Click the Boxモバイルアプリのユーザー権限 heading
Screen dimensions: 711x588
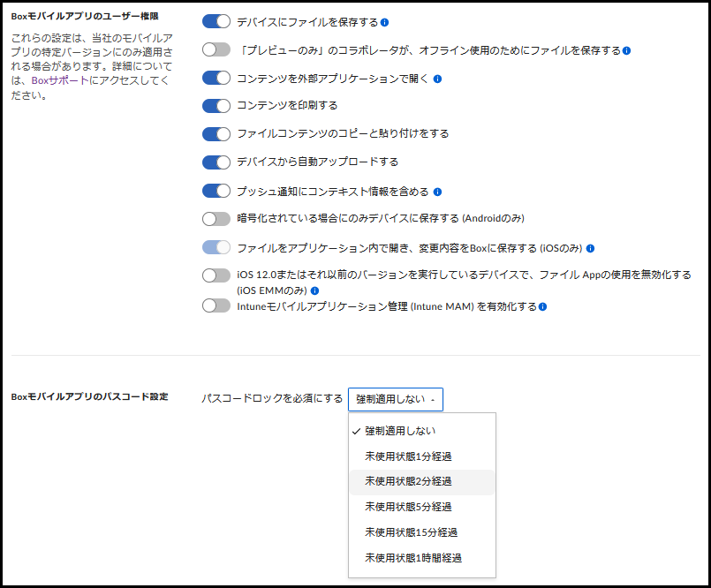tap(85, 16)
